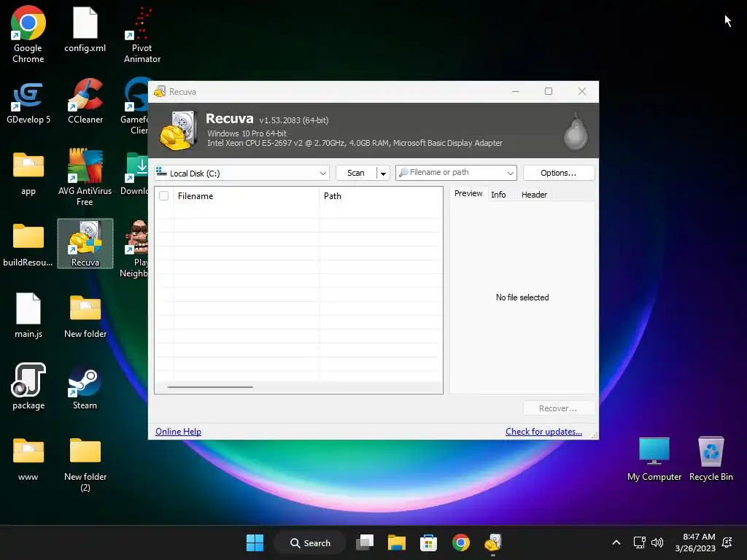Click the Check for updates... link
This screenshot has height=560, width=747.
click(543, 432)
